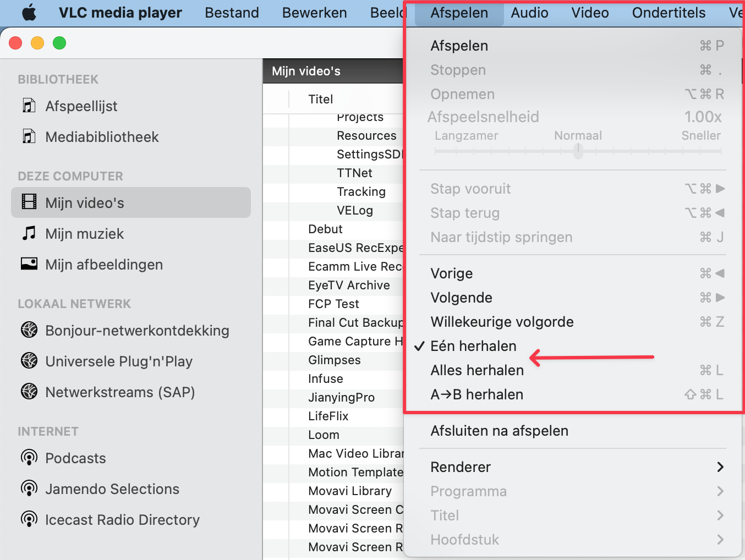Viewport: 745px width, 560px height.
Task: Select Stap vooruit menu entry
Action: coord(573,189)
